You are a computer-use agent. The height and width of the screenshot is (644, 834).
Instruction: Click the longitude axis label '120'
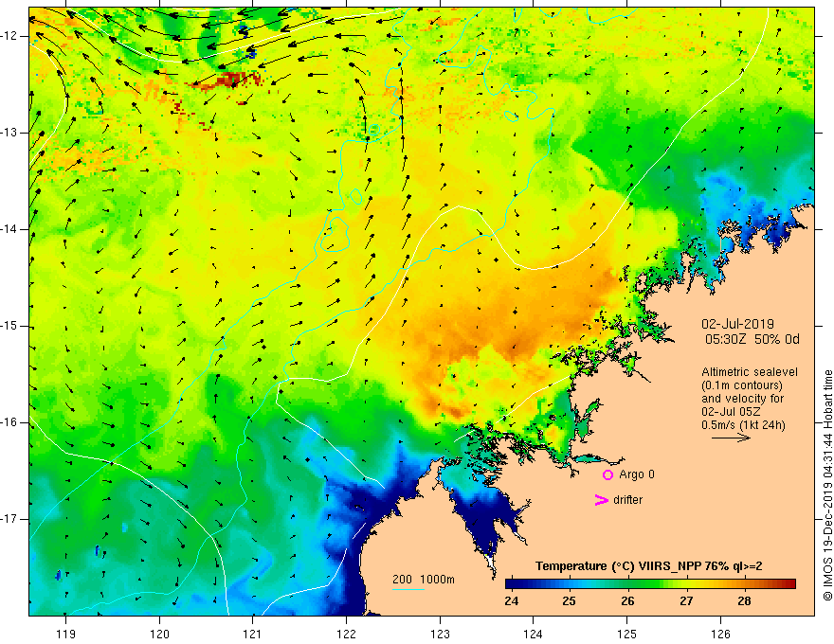point(159,634)
